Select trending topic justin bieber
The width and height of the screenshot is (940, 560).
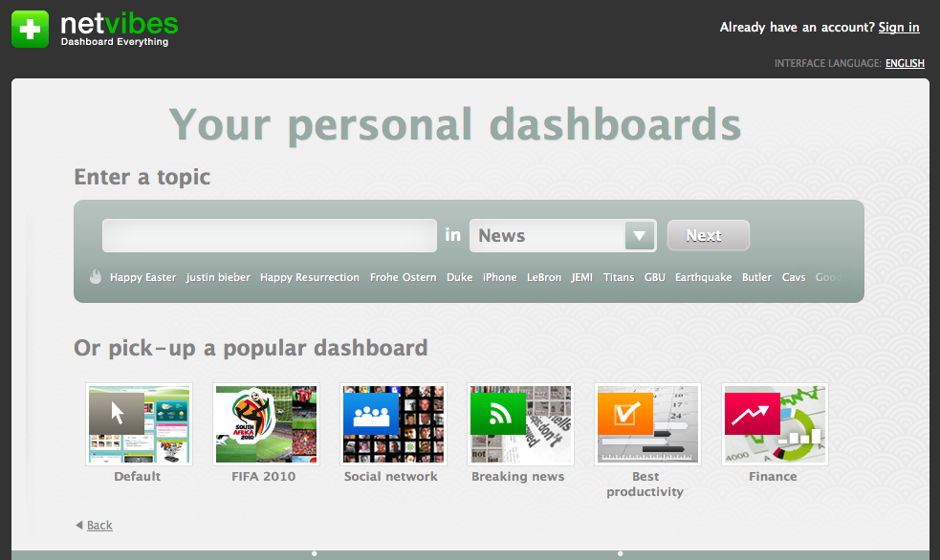(x=218, y=277)
